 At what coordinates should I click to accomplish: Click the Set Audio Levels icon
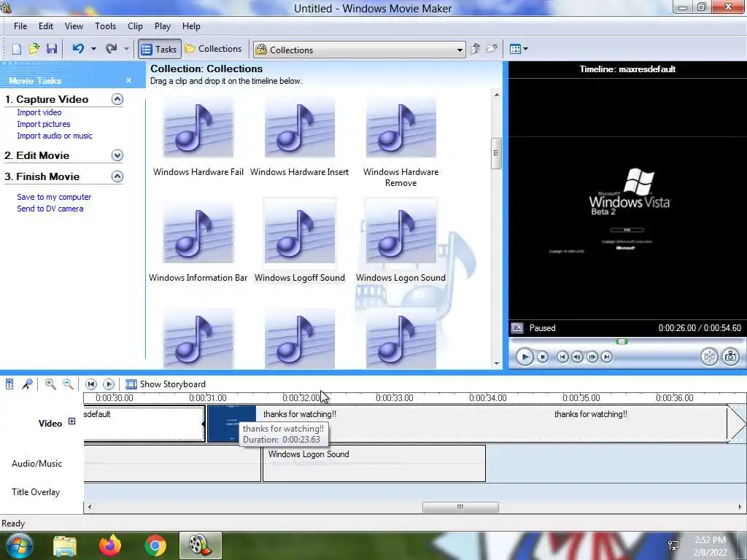click(9, 384)
